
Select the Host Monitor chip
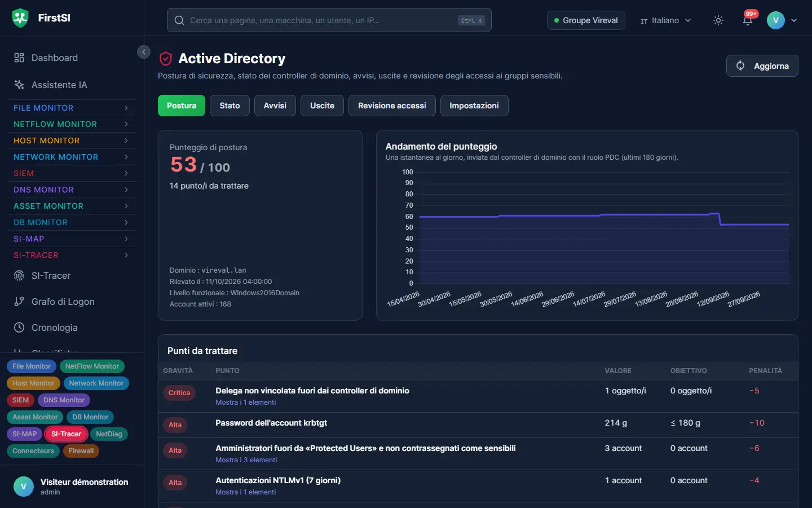(33, 383)
